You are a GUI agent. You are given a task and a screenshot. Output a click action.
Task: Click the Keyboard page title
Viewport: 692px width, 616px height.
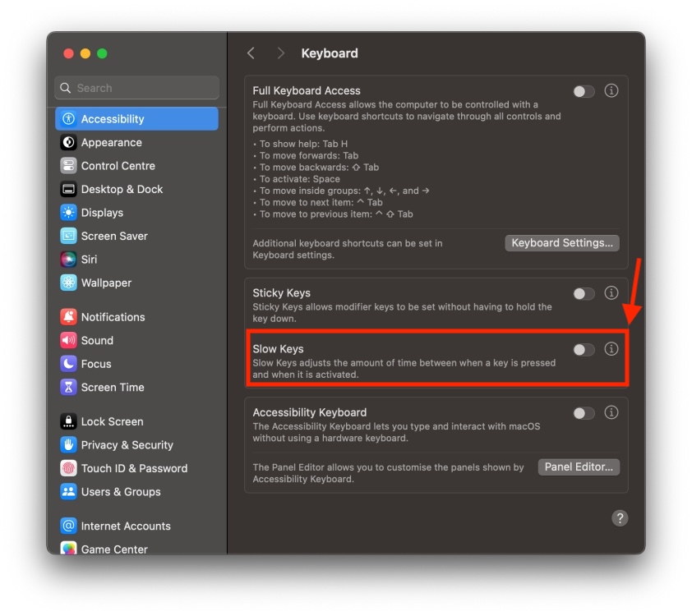pos(330,53)
